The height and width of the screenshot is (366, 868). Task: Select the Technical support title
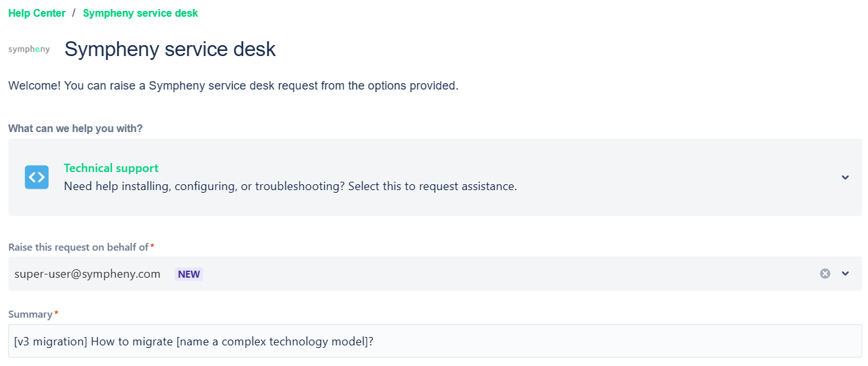(x=111, y=168)
